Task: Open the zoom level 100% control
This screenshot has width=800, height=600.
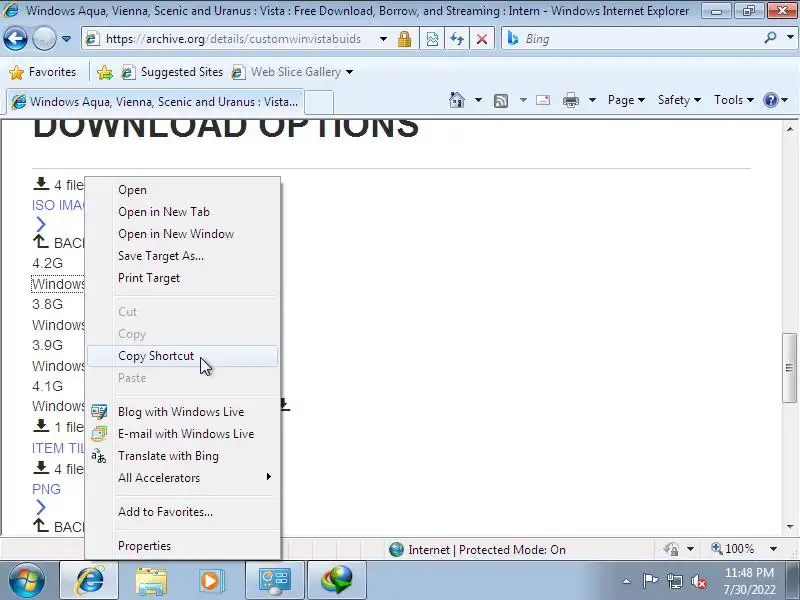Action: 745,549
